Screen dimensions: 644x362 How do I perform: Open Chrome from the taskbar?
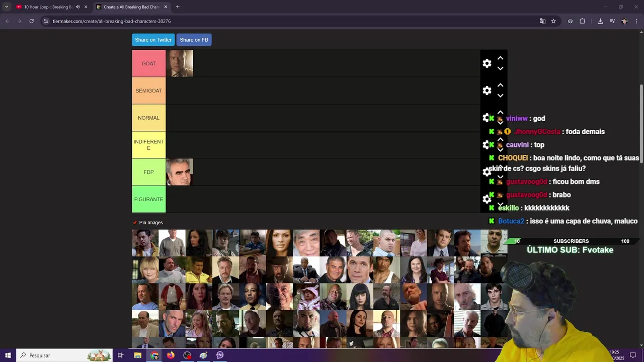[154, 355]
